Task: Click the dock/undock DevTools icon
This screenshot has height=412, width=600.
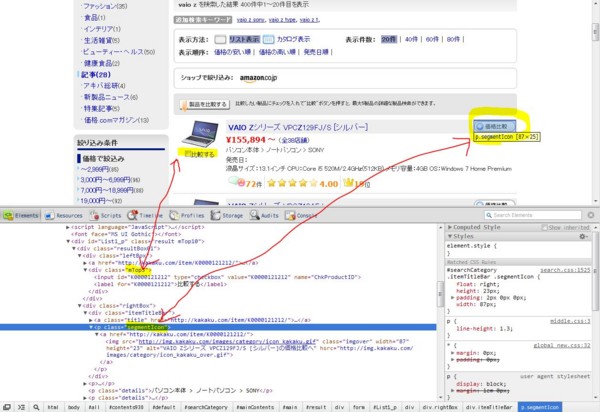Action: 7,407
